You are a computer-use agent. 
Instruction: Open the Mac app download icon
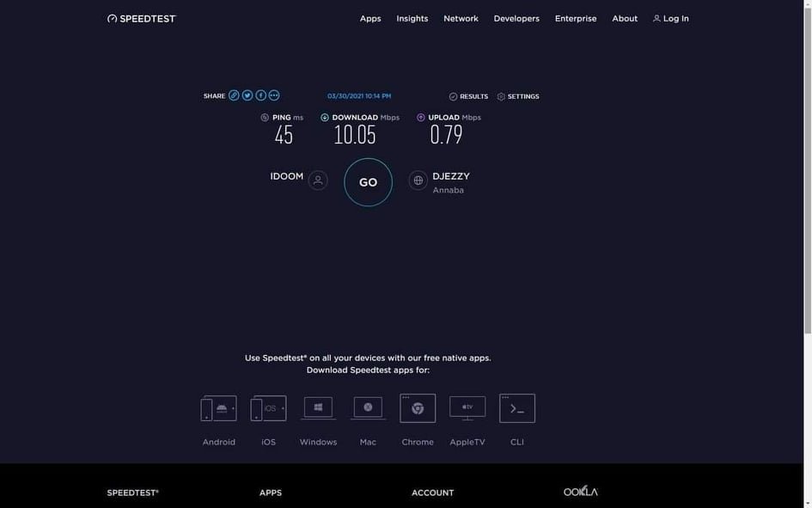tap(368, 408)
